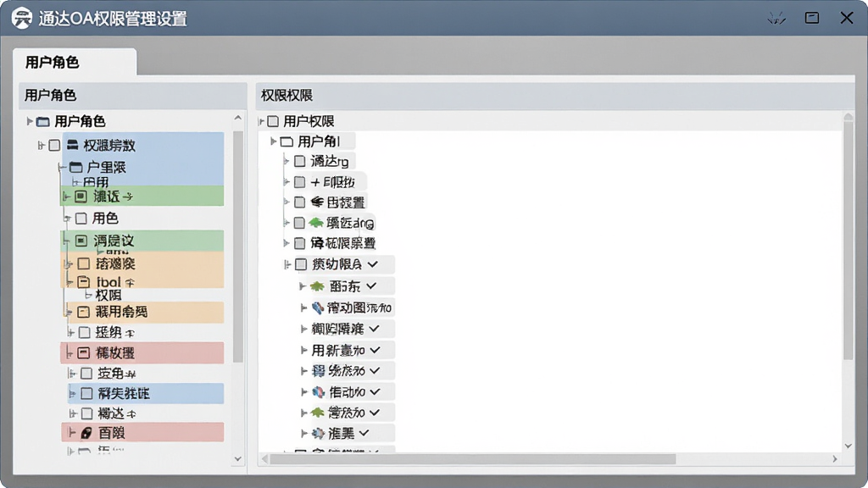Select the root 用户角色 tree item

(80, 121)
